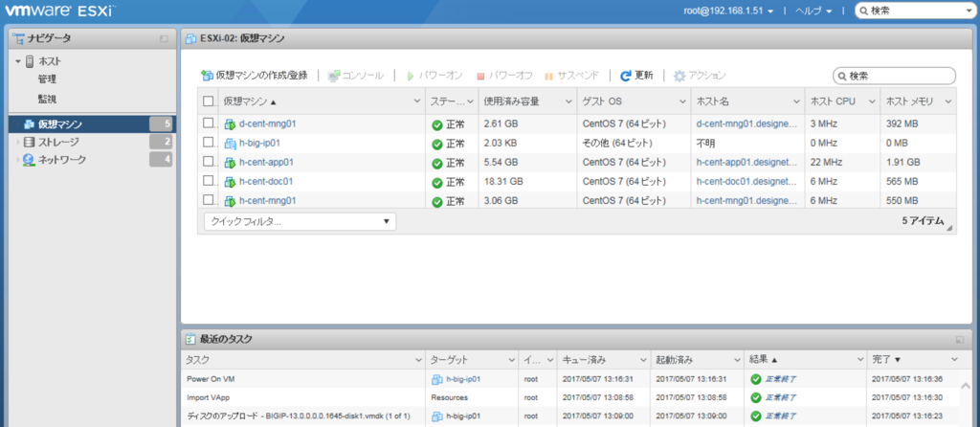Click the ESXi-02 panel header icon
980x427 pixels.
click(190, 38)
